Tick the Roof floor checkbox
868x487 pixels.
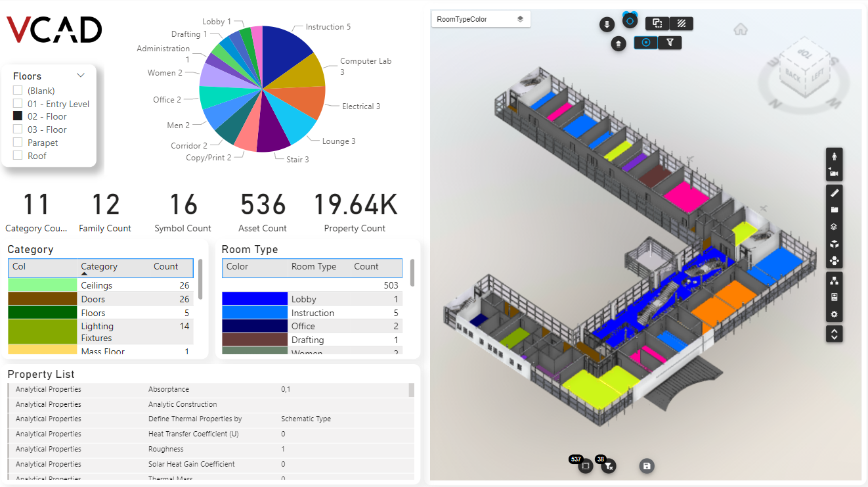pos(18,155)
